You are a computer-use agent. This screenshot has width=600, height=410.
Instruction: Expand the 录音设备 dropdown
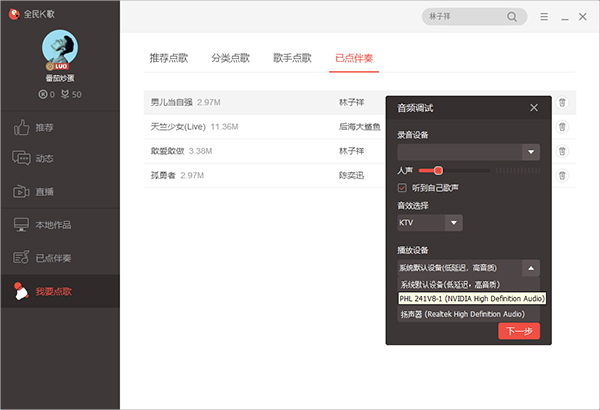click(531, 152)
